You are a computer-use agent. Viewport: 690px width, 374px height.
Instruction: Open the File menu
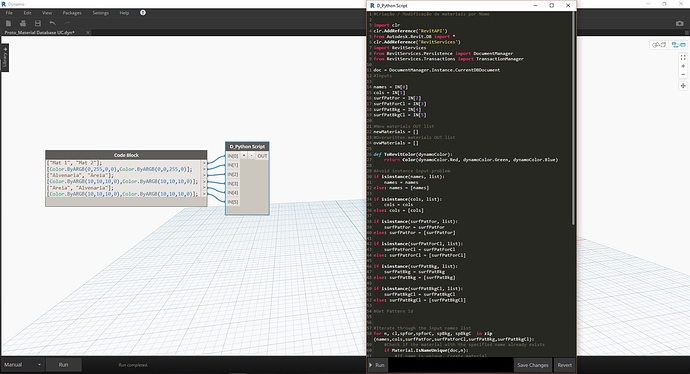(x=9, y=13)
